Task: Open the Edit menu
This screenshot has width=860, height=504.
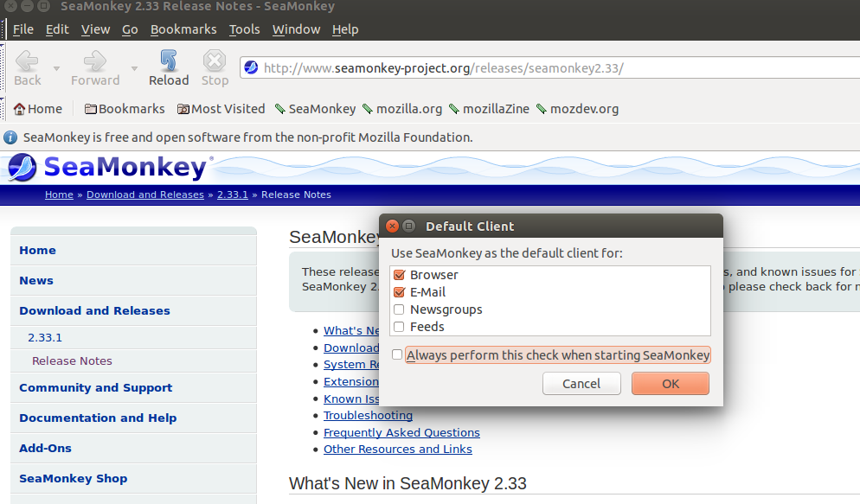Action: tap(57, 29)
